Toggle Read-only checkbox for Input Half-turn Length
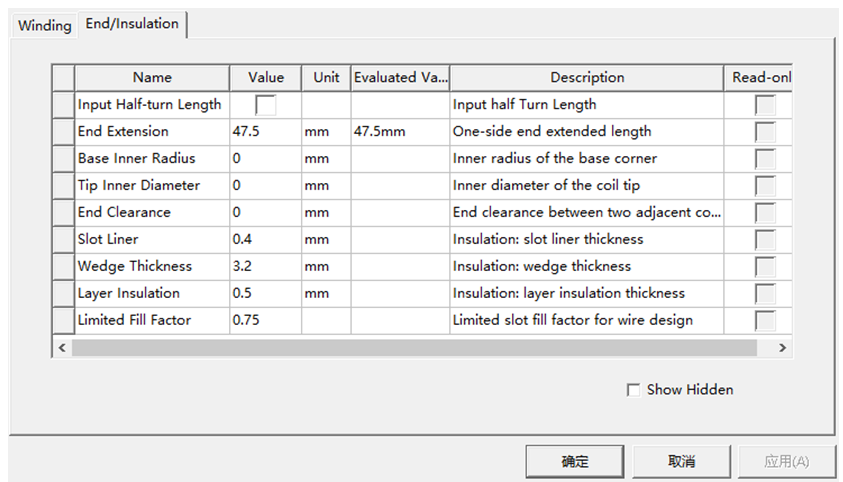The height and width of the screenshot is (482, 843). pyautogui.click(x=765, y=105)
